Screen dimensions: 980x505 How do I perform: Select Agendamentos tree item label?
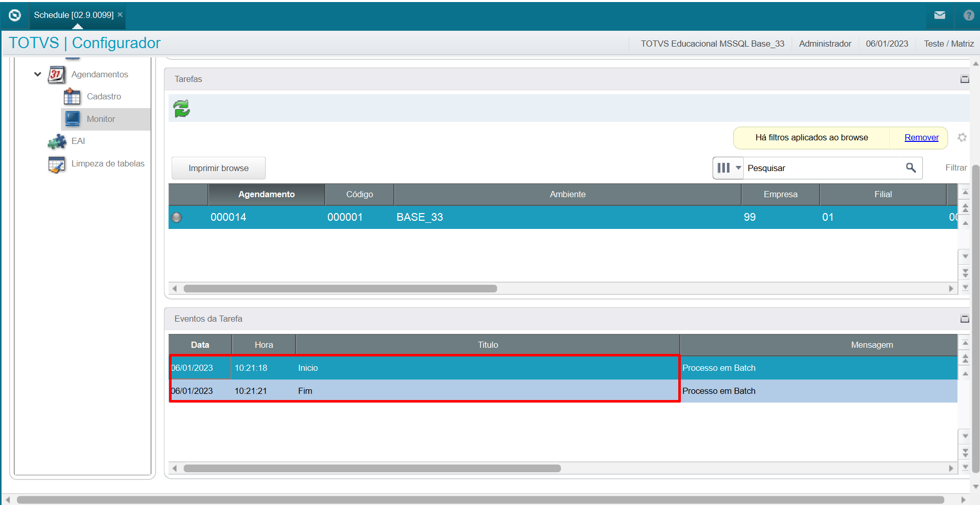click(x=100, y=75)
